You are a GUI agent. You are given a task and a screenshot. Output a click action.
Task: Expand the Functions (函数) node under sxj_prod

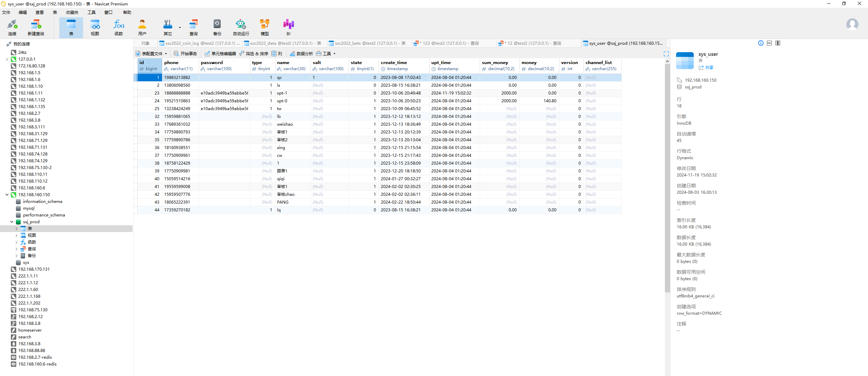pyautogui.click(x=16, y=242)
